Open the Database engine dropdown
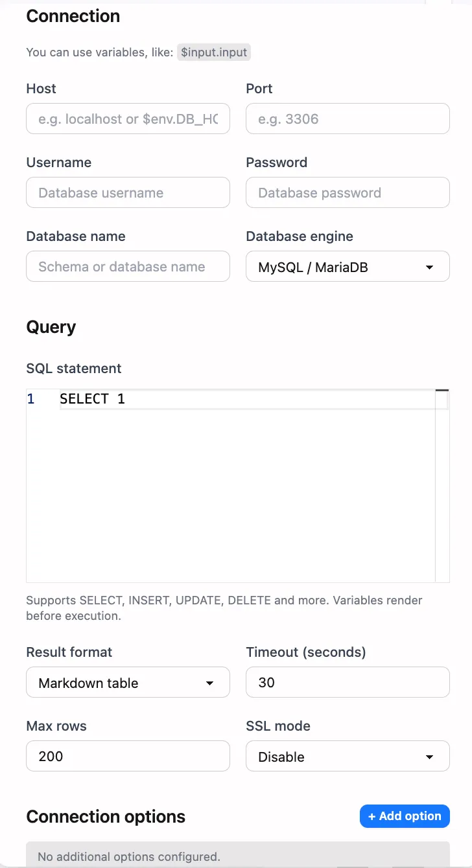472x868 pixels. pos(348,267)
